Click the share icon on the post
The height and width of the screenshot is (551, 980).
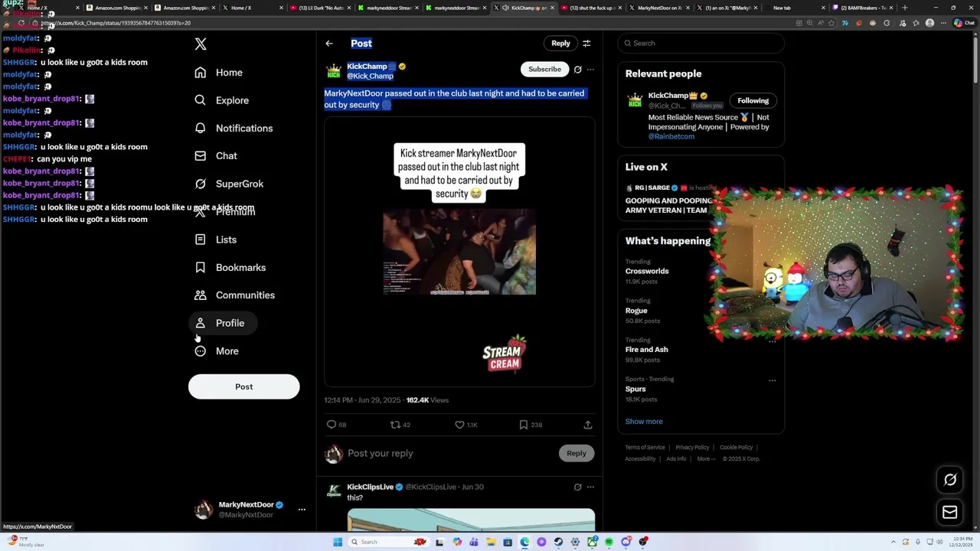pos(588,425)
